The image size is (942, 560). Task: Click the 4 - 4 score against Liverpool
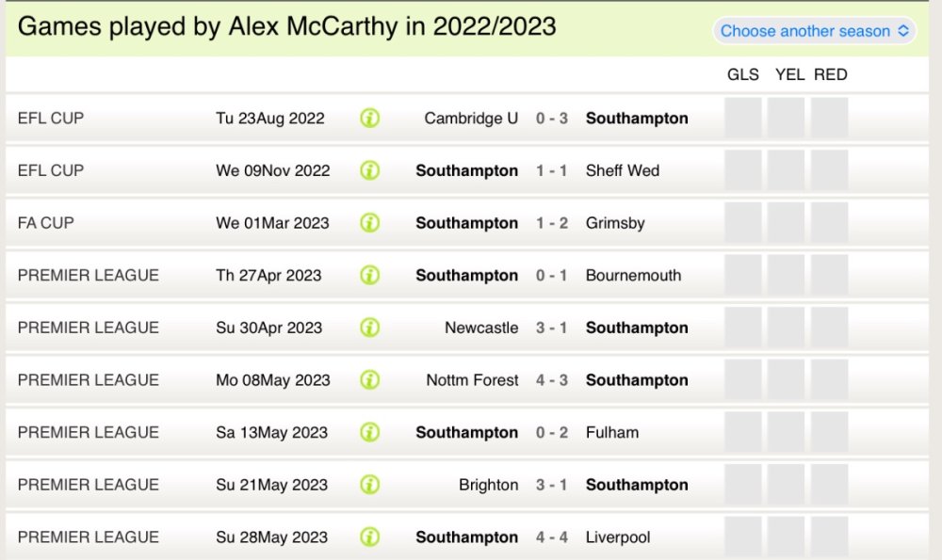[552, 537]
